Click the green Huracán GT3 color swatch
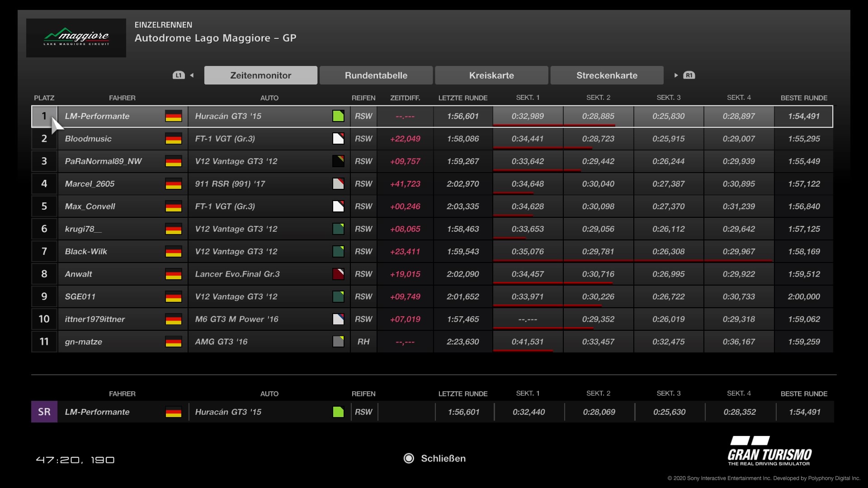Viewport: 868px width, 488px height. tap(338, 116)
